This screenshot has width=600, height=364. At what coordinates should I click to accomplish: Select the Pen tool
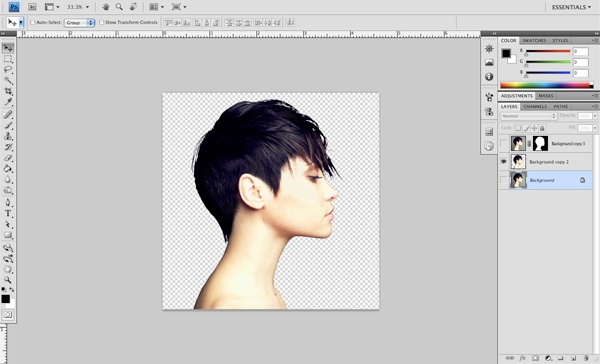[x=8, y=203]
